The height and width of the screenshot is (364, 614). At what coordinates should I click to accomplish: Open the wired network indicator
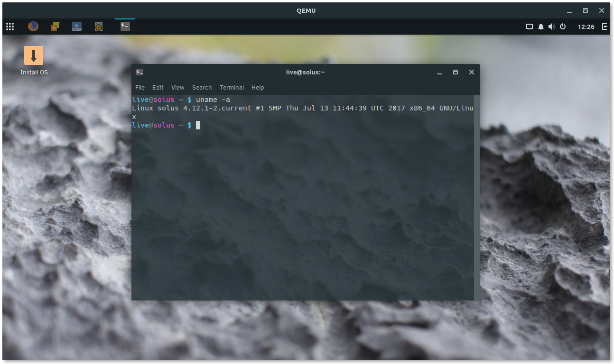[x=530, y=27]
